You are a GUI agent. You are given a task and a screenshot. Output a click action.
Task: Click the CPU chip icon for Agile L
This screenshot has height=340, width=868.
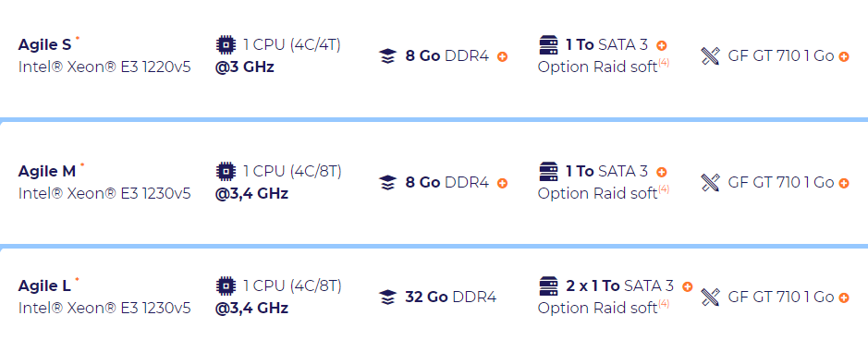225,285
